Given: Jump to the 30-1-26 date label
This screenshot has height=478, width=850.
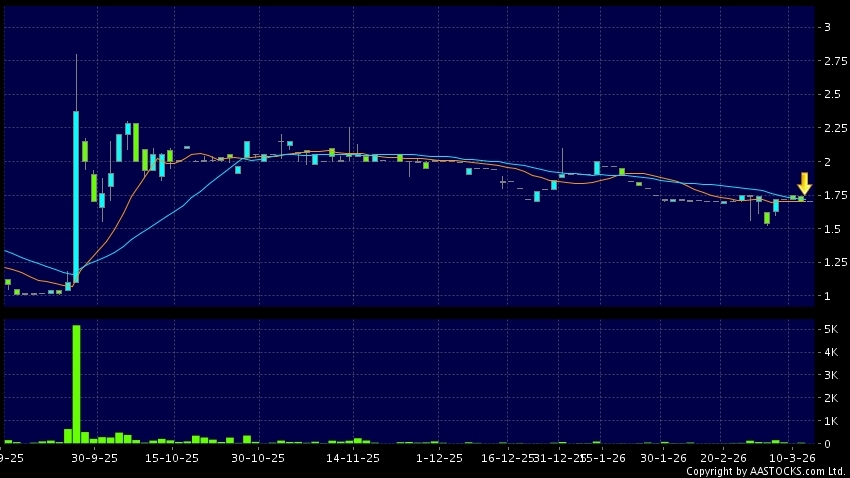Looking at the screenshot, I should [663, 457].
